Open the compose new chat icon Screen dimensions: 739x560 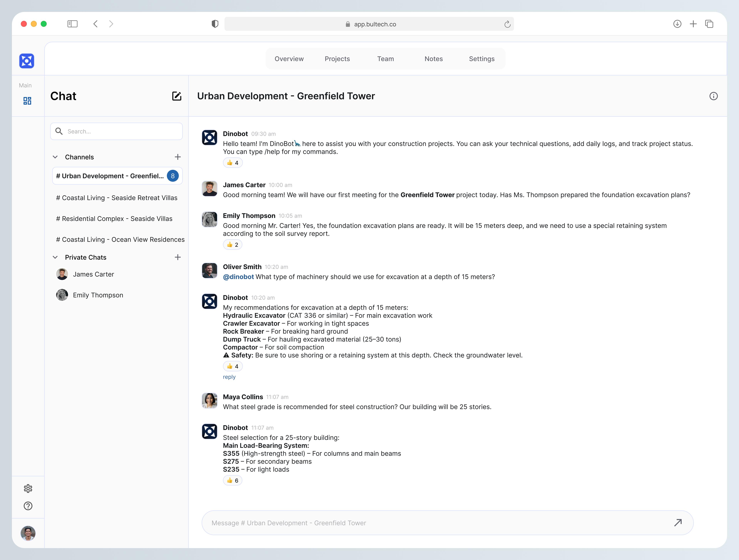pyautogui.click(x=177, y=96)
